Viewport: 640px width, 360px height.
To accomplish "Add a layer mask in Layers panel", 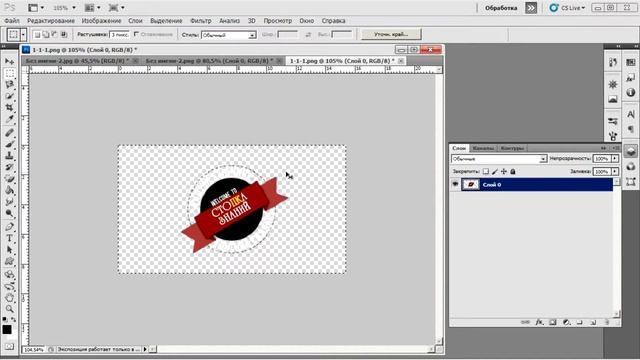I will tap(553, 322).
